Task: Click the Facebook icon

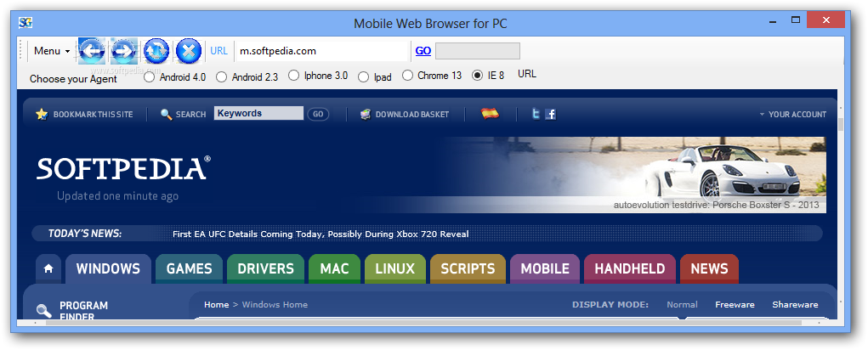Action: [x=550, y=114]
